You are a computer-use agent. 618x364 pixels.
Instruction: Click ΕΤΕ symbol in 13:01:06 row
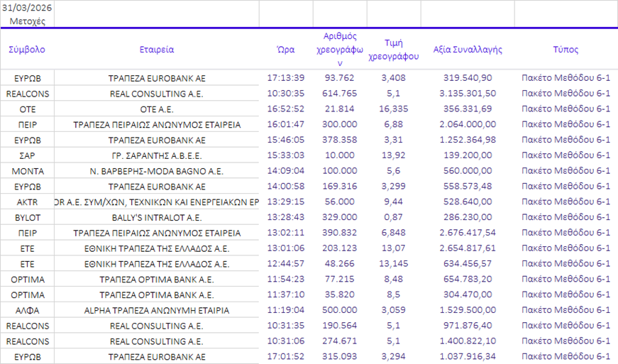pyautogui.click(x=27, y=248)
